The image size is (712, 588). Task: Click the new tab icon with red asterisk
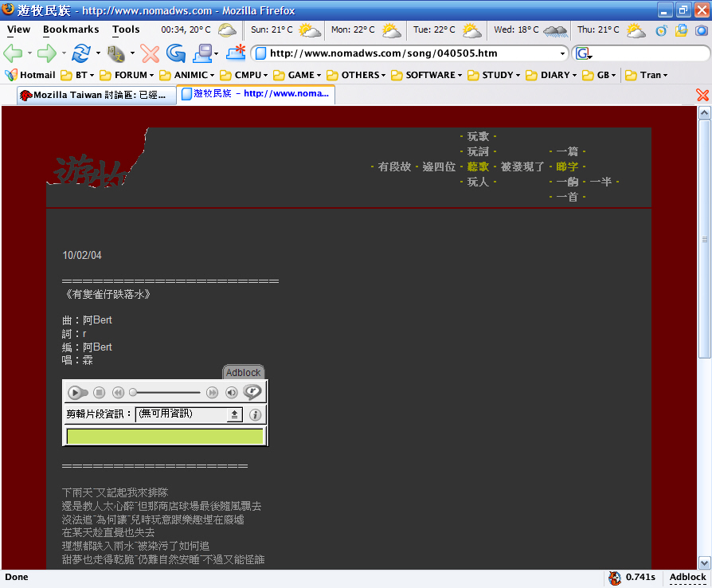[x=236, y=53]
